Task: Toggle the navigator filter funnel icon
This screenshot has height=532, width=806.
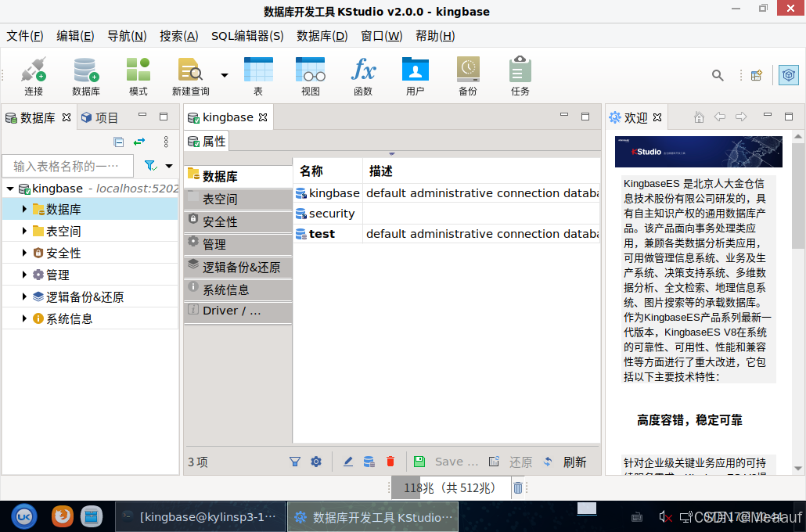Action: 150,166
